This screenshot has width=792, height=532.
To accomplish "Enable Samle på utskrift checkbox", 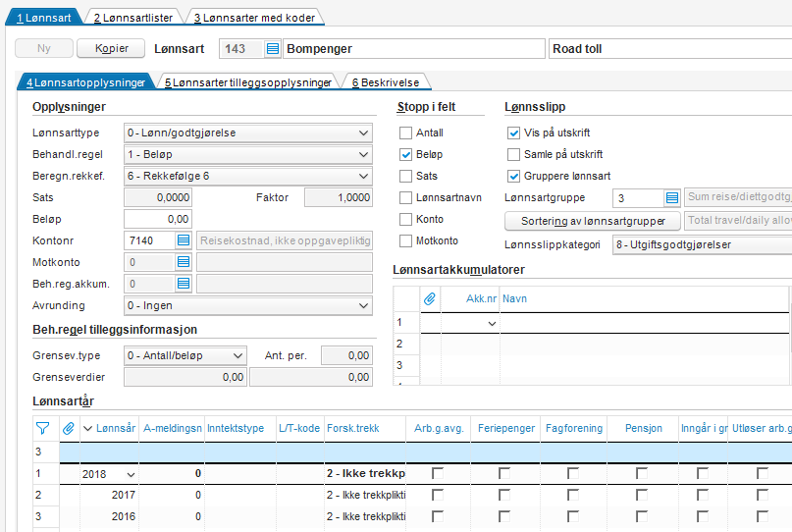I will click(x=513, y=155).
